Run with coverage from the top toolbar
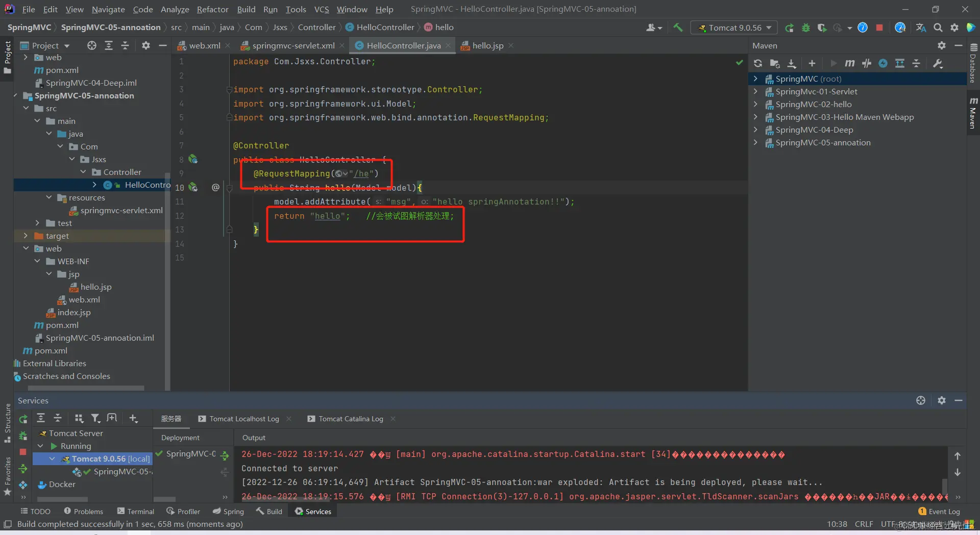This screenshot has width=980, height=535. coord(822,28)
